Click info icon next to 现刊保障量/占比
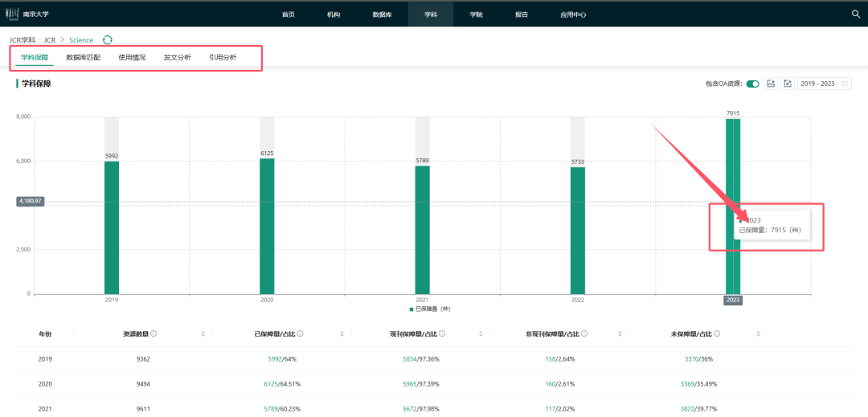 (x=443, y=333)
